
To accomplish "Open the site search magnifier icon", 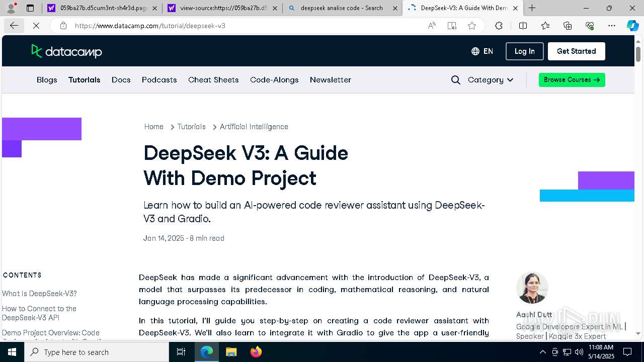I will pos(456,80).
